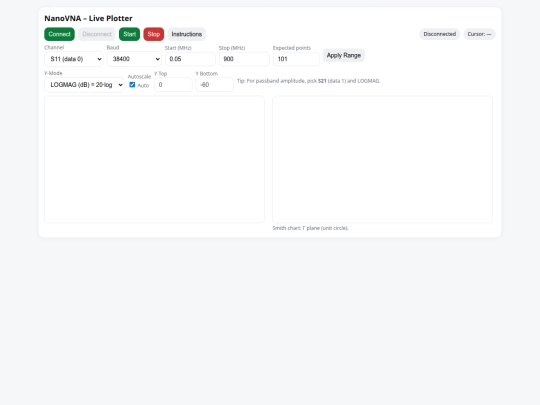Open the Baud rate dropdown showing 38400
Image resolution: width=540 pixels, height=405 pixels.
coord(134,59)
